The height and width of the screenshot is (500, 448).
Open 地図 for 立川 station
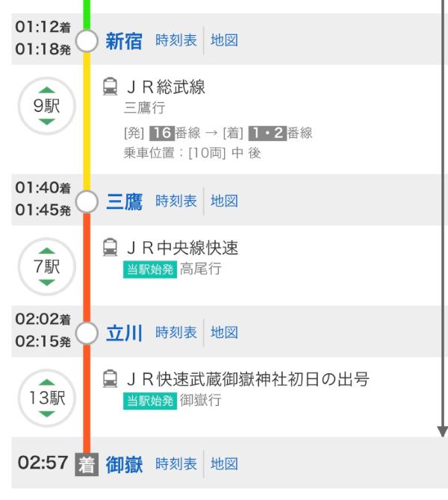[x=224, y=332]
